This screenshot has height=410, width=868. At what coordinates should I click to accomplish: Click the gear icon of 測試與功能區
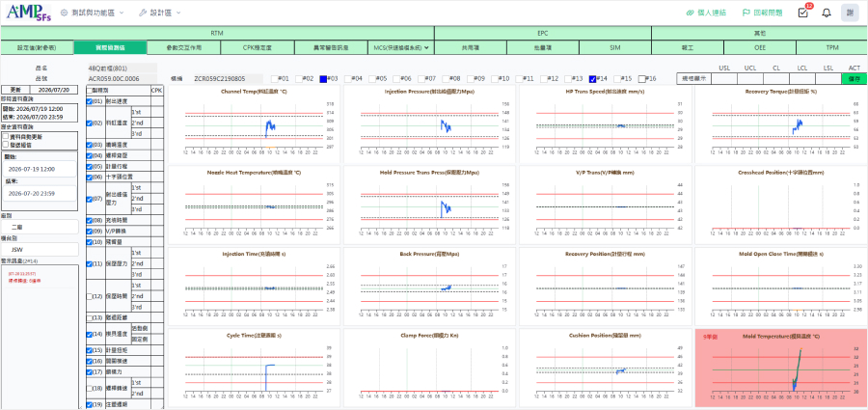pos(65,13)
